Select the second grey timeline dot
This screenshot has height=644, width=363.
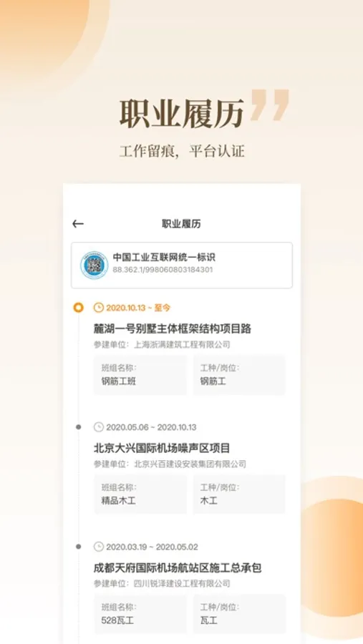point(78,427)
